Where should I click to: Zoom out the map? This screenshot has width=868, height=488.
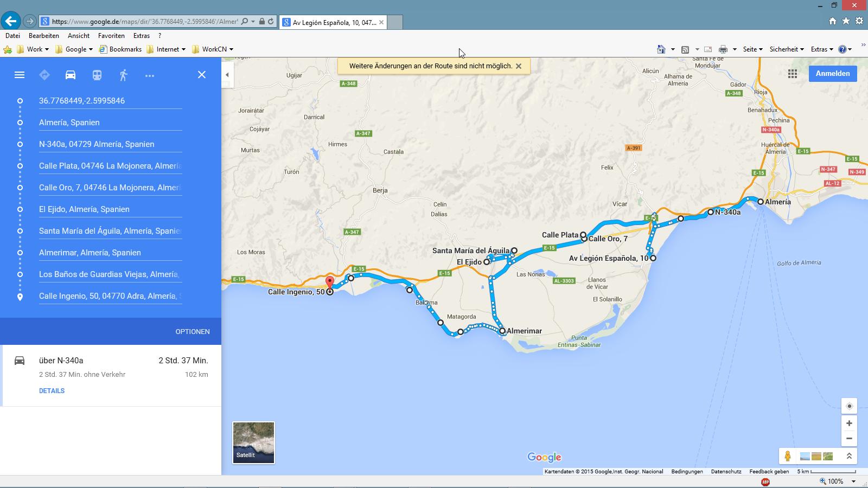(850, 439)
